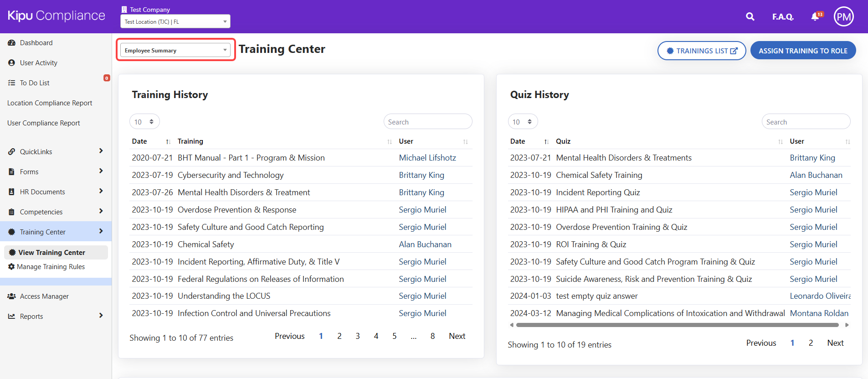Click the Access Manager sidebar icon
This screenshot has width=868, height=379.
tap(12, 296)
